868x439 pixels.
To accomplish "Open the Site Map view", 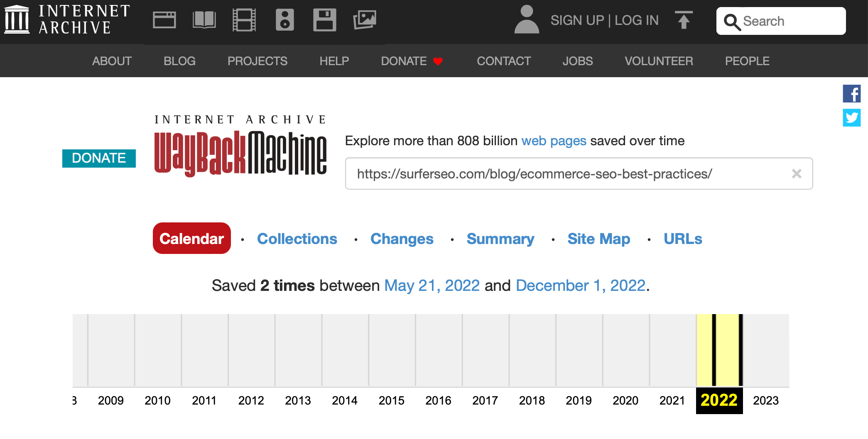I will tap(598, 239).
